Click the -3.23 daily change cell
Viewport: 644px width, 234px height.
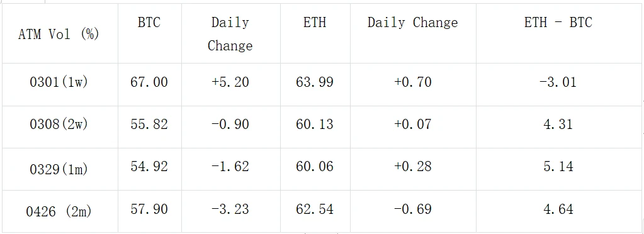[230, 209]
